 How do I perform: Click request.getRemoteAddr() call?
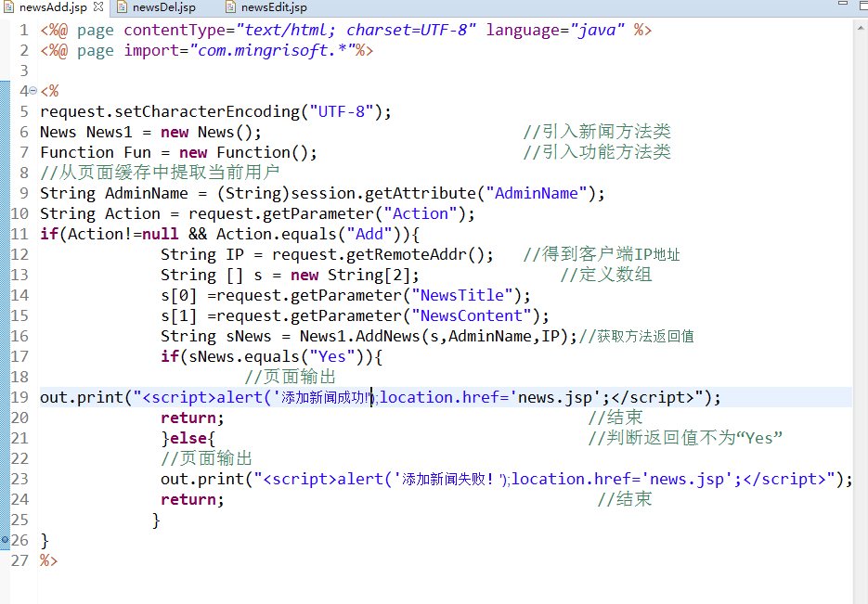379,254
